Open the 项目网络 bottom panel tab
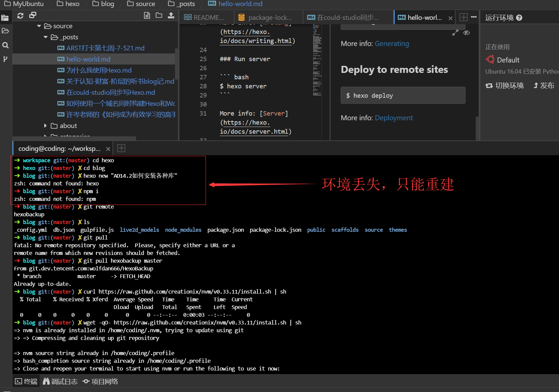Viewport: 559px width, 392px height. (100, 381)
